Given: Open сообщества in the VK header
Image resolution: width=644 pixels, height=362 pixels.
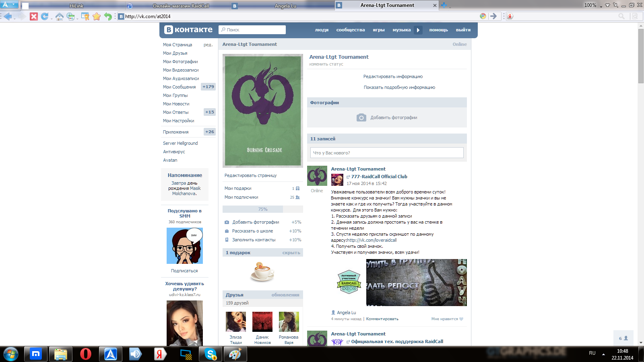Looking at the screenshot, I should click(351, 30).
